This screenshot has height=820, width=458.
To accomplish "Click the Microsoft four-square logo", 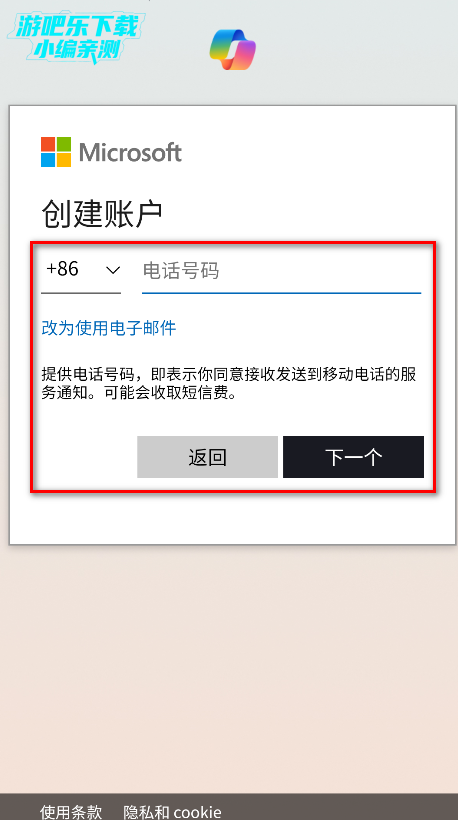I will click(56, 152).
